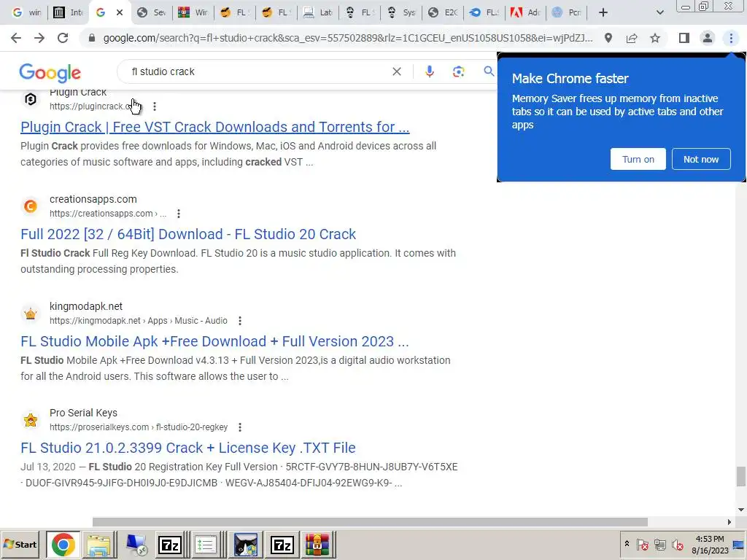747x560 pixels.
Task: Open more options for kingmodapk.net result
Action: click(x=239, y=321)
